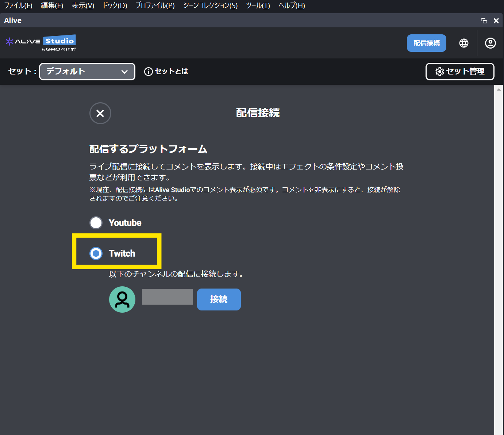Click the gear icon in セット管理

[x=439, y=72]
